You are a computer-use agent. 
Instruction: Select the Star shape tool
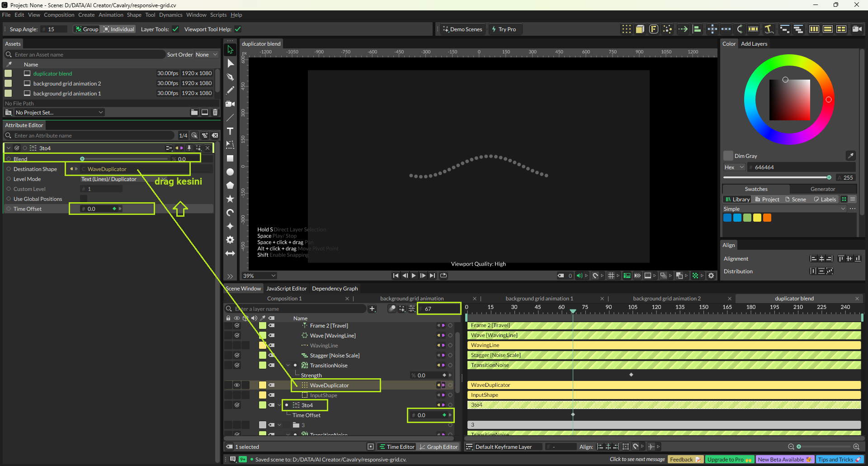pos(230,199)
